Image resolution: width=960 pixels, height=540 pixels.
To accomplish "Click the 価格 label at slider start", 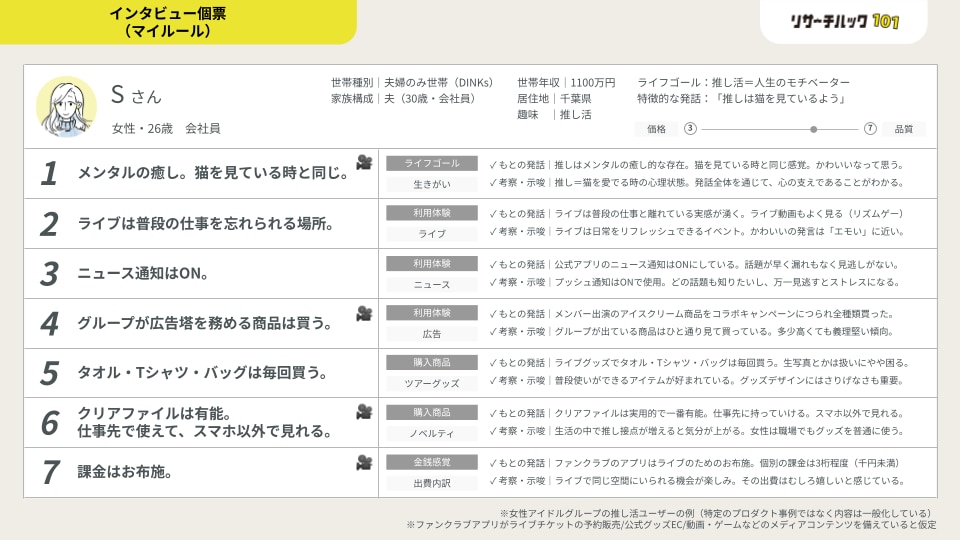I will [656, 129].
